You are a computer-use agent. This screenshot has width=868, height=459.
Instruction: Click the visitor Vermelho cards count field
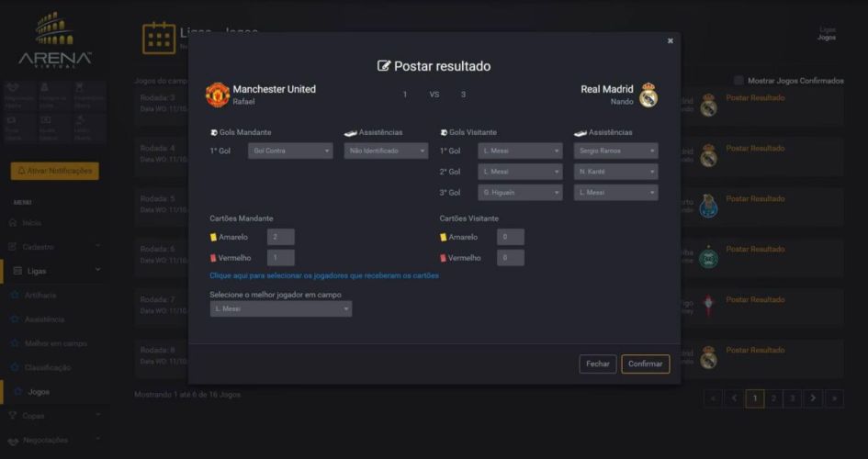(511, 258)
